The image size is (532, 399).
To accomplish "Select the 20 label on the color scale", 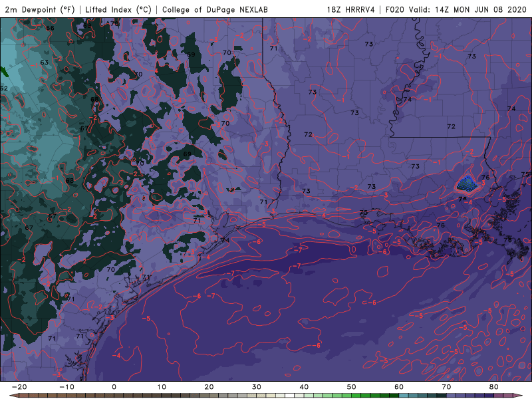I will point(209,387).
